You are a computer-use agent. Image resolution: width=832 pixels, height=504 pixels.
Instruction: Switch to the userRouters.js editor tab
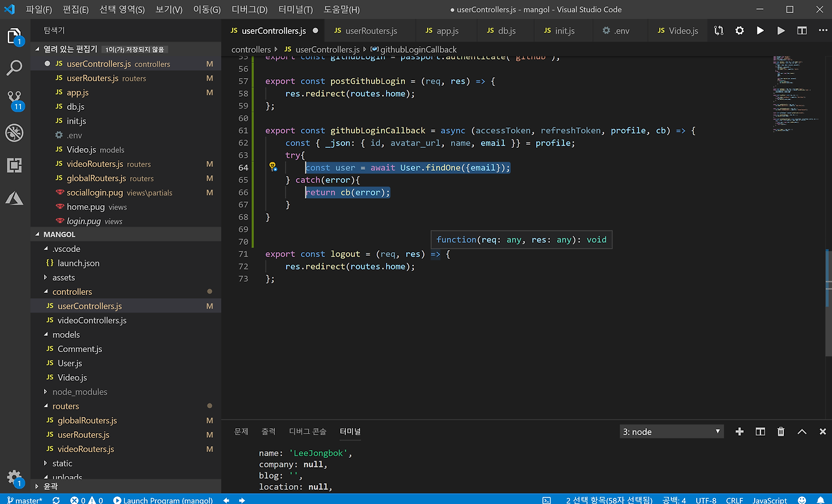pos(370,31)
